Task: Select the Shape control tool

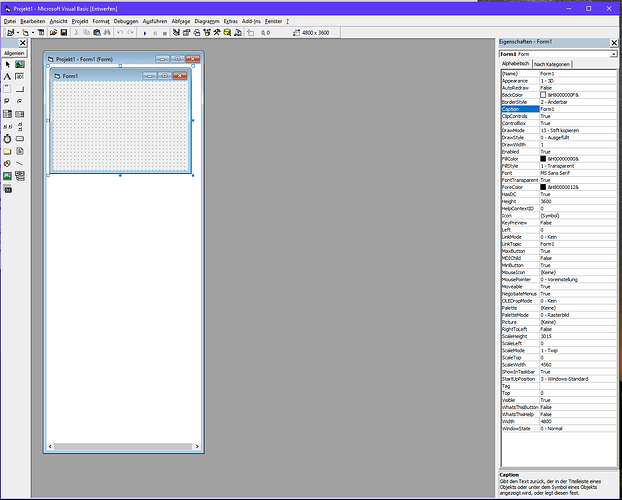Action: click(x=8, y=163)
